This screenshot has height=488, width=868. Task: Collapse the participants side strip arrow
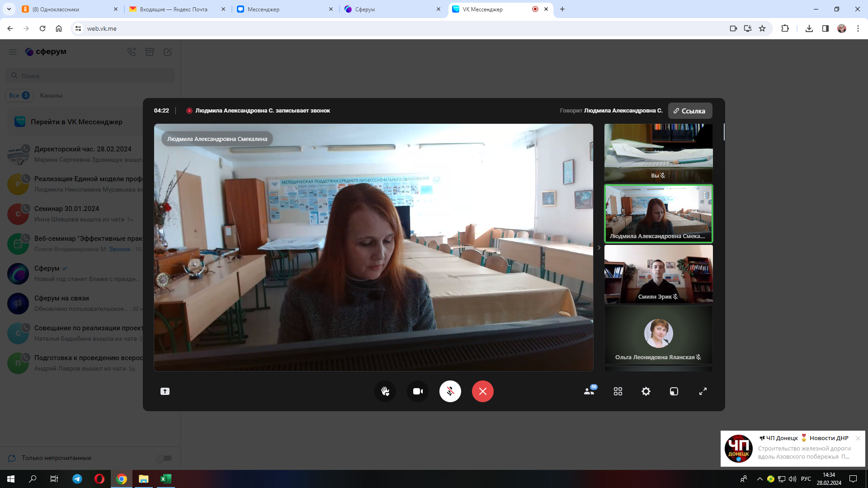click(599, 248)
